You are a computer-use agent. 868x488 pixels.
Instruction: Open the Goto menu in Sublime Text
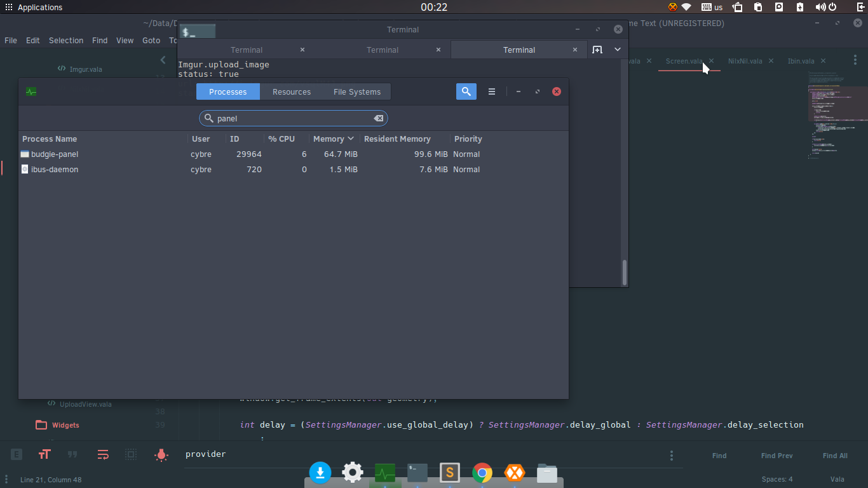point(151,40)
